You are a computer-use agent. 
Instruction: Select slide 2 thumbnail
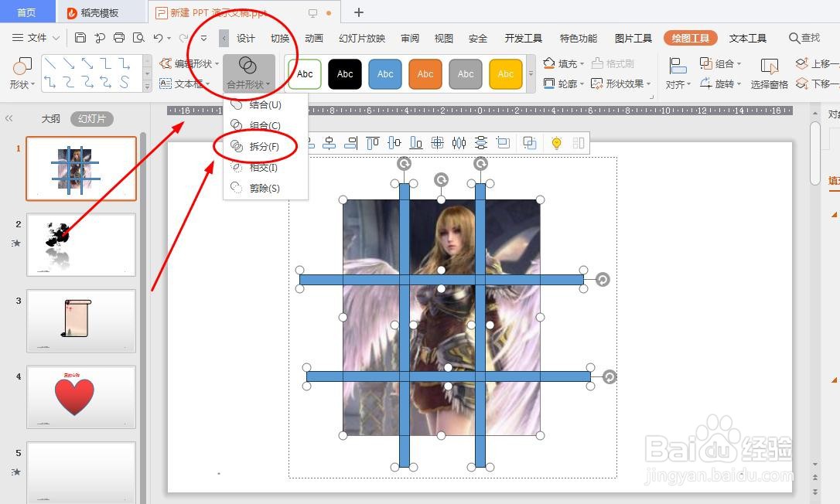coord(81,245)
